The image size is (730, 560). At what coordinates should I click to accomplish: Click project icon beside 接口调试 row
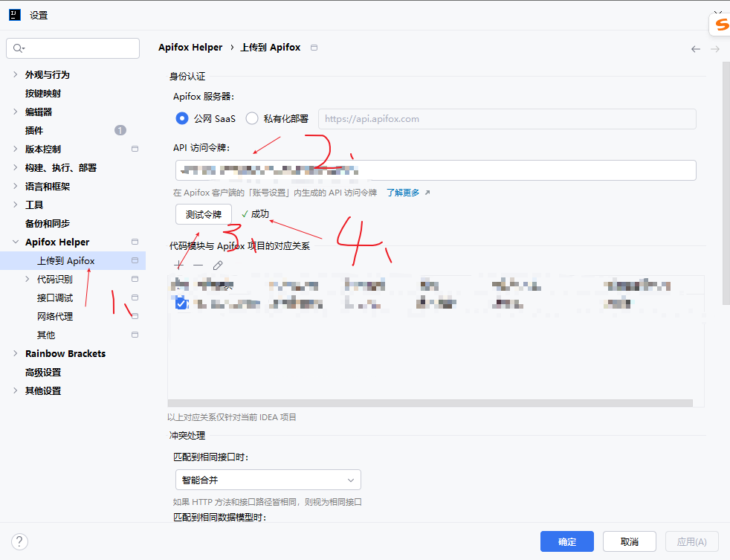click(x=135, y=297)
